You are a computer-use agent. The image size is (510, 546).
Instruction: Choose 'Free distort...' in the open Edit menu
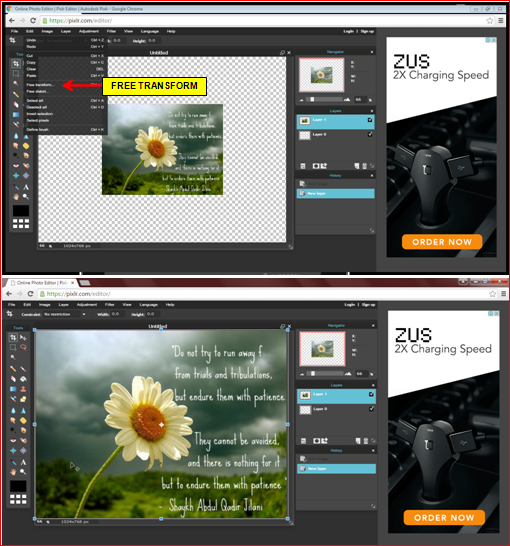tap(38, 91)
